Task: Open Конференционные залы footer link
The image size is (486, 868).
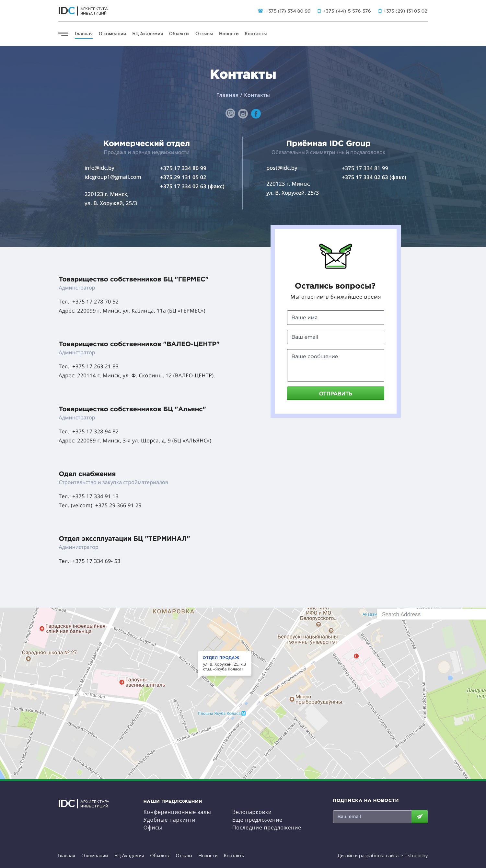Action: [x=177, y=812]
